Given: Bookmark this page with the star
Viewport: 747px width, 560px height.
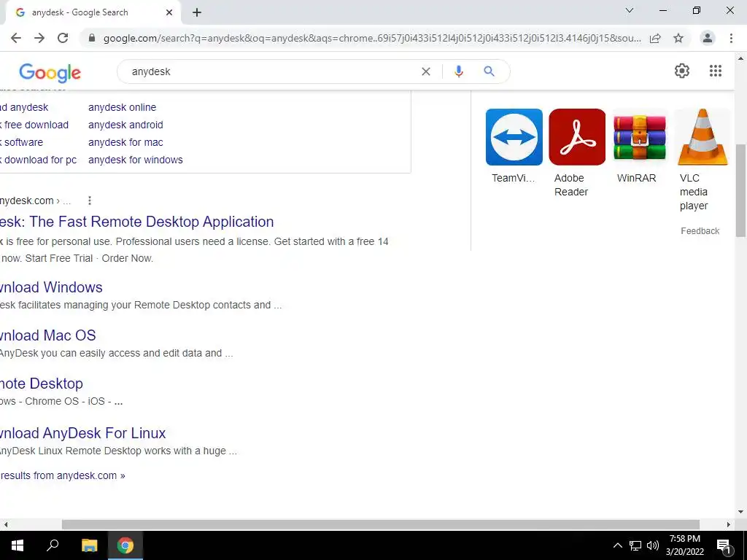Looking at the screenshot, I should coord(678,38).
